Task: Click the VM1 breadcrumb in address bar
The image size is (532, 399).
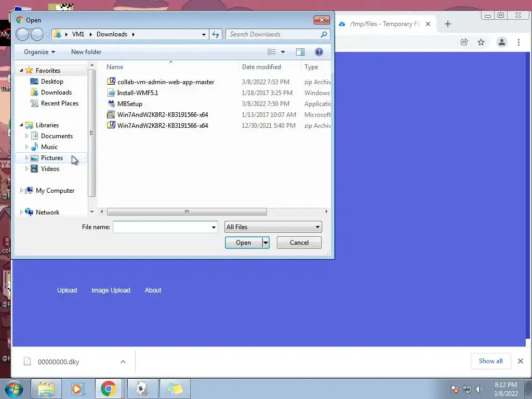Action: [78, 34]
